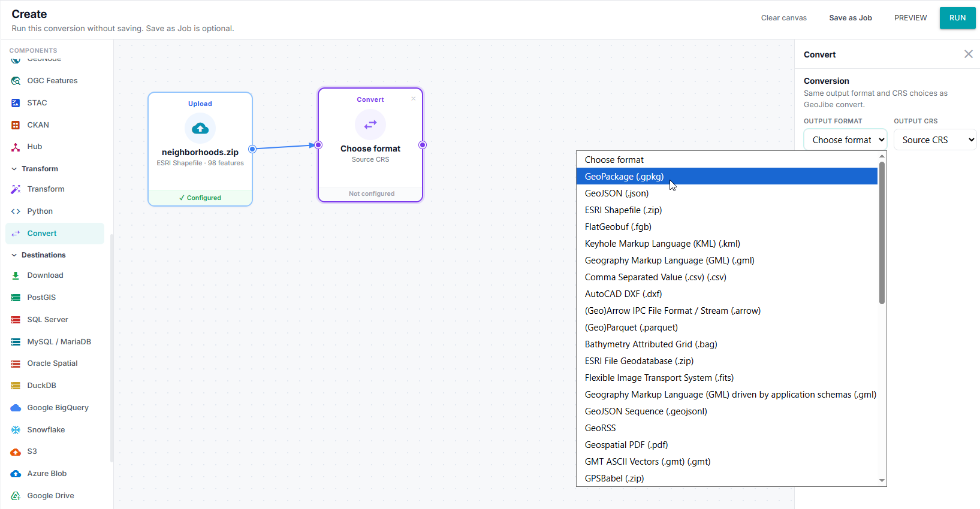Click the Oracle Spatial icon
The width and height of the screenshot is (980, 509).
point(16,363)
